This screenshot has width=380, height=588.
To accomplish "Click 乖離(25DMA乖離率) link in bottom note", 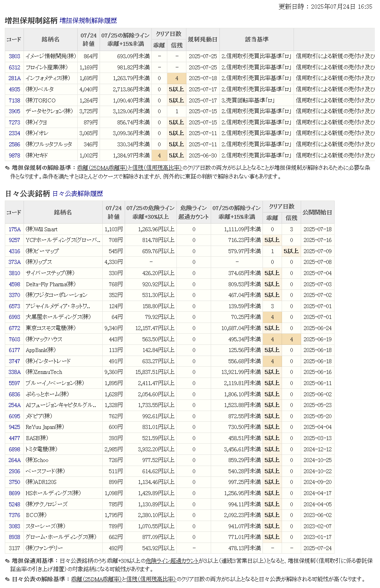I will point(96,579).
